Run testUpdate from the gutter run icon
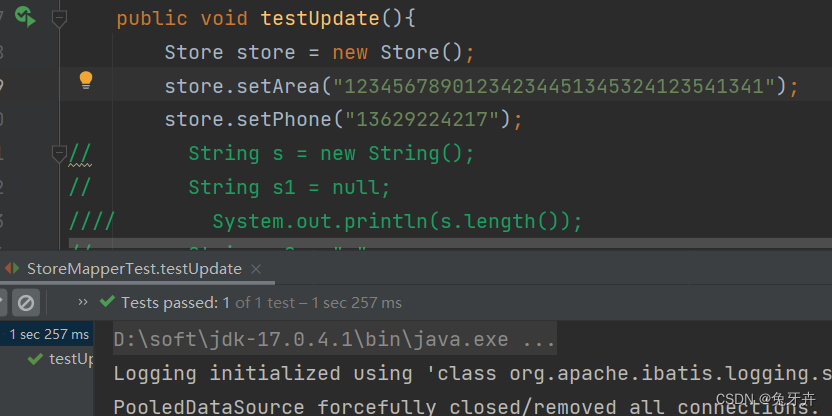 point(25,17)
